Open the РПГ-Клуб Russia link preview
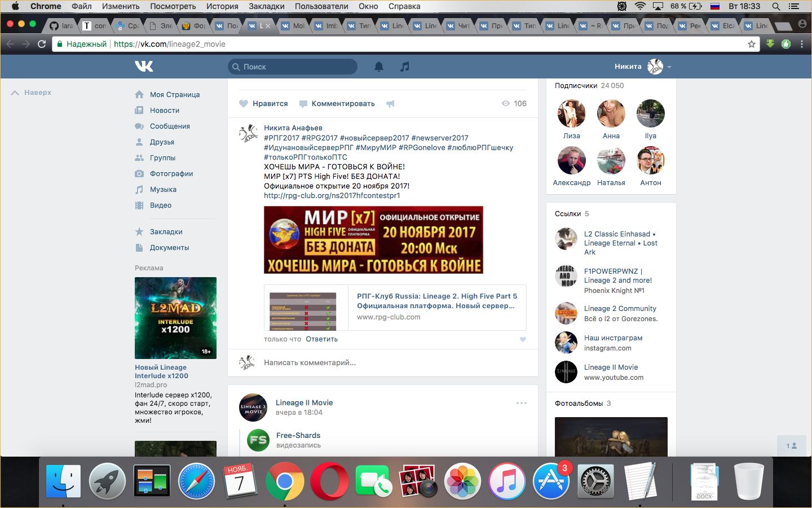 click(x=395, y=308)
